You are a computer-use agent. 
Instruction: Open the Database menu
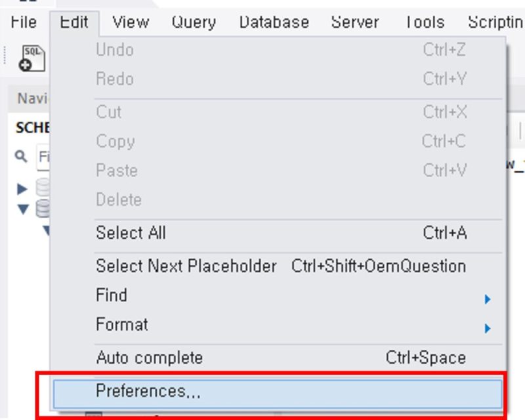[x=274, y=22]
